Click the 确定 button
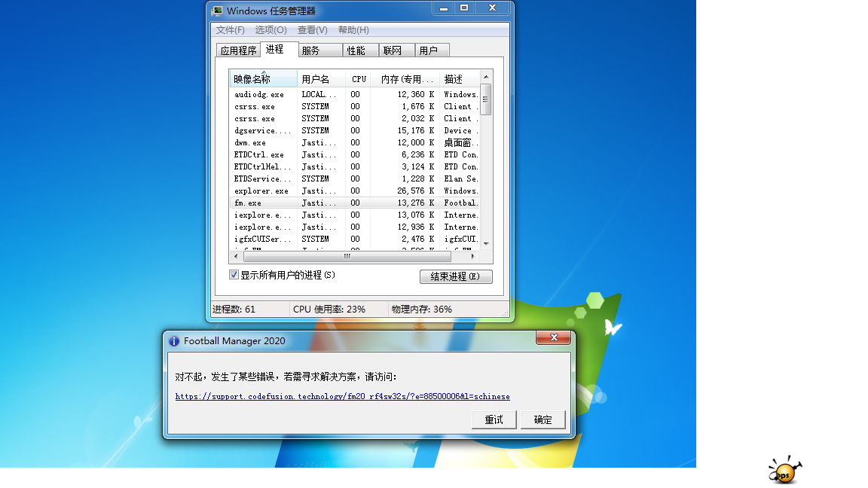The image size is (868, 488). pyautogui.click(x=543, y=420)
